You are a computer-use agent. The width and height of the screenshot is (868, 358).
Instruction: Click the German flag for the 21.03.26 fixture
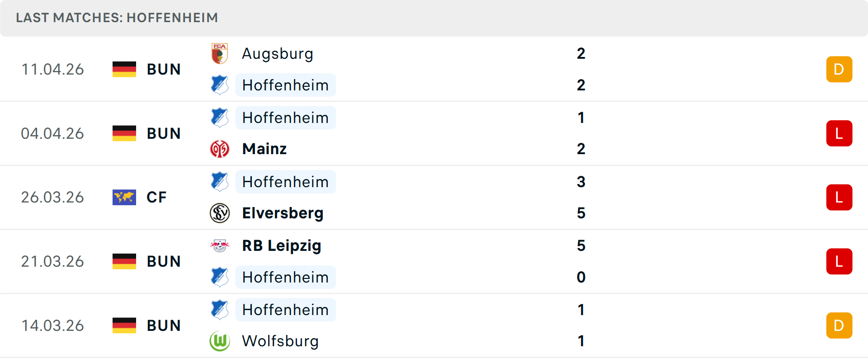pyautogui.click(x=124, y=261)
